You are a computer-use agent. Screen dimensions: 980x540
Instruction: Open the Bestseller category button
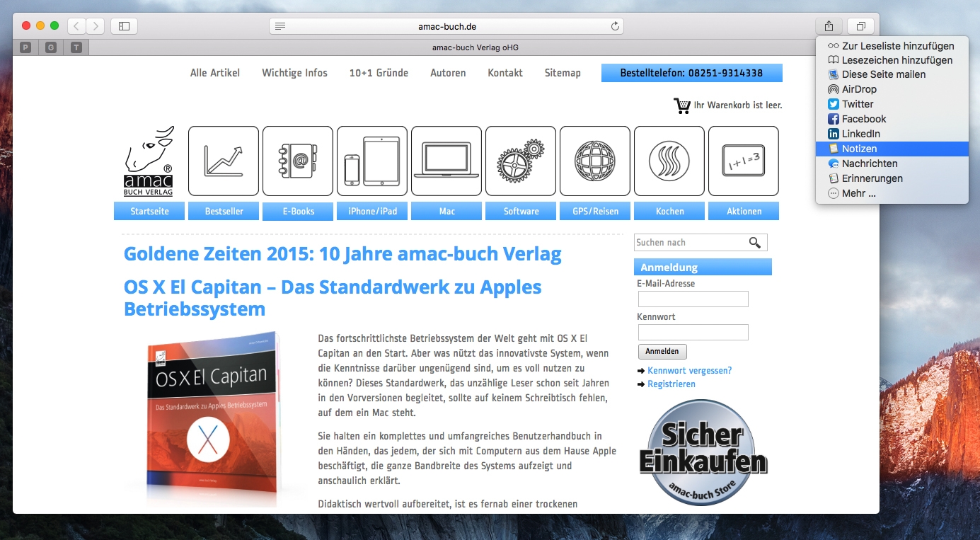coord(224,211)
